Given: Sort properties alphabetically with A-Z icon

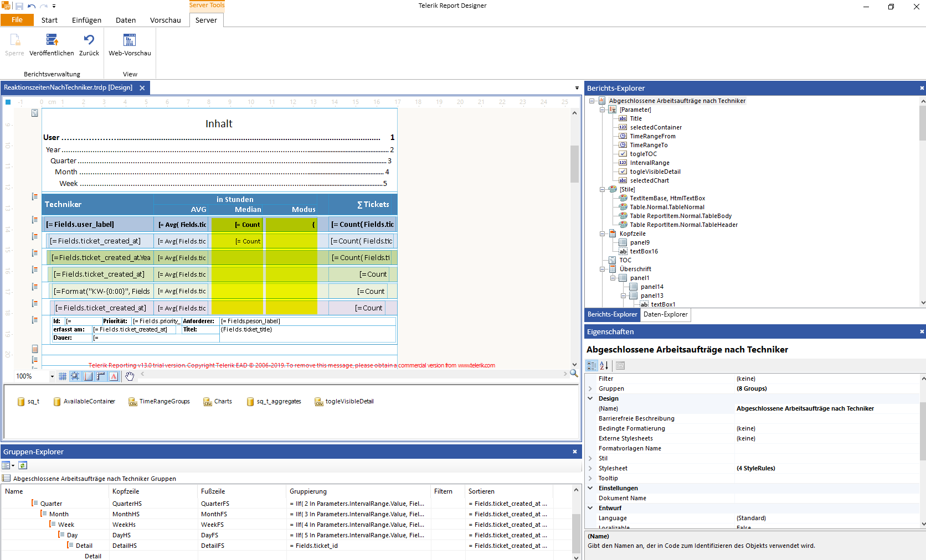Looking at the screenshot, I should 604,366.
